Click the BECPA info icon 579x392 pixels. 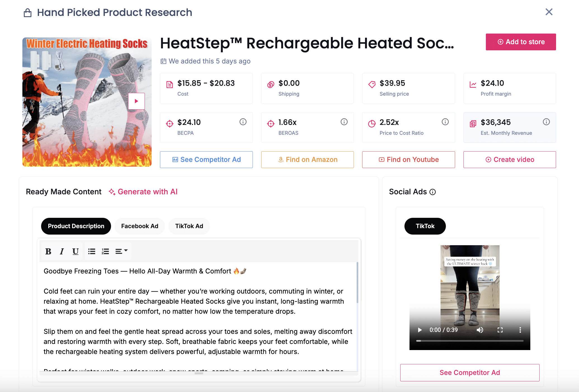(x=243, y=122)
